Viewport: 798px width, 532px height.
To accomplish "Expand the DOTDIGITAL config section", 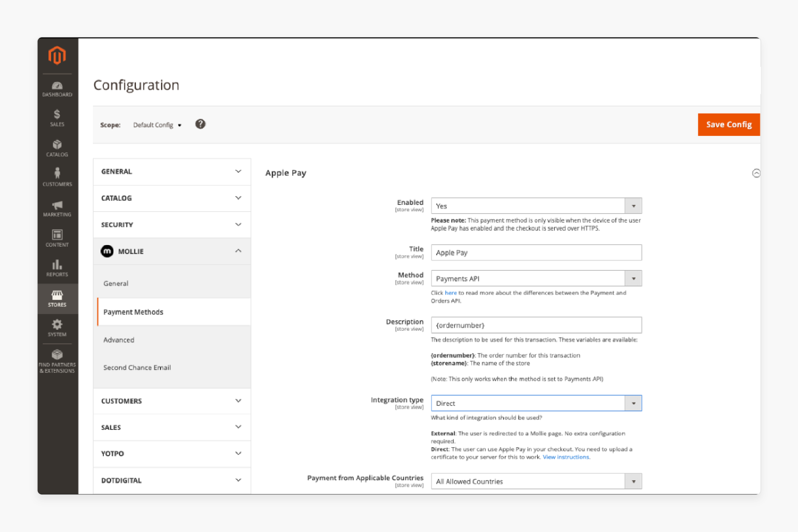I will pyautogui.click(x=172, y=480).
